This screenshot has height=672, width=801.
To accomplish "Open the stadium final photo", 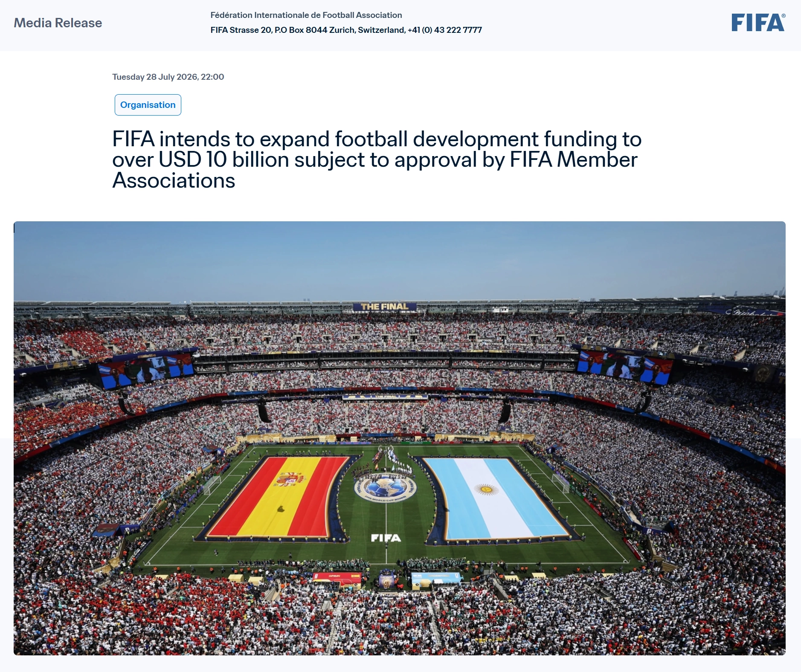I will point(400,438).
